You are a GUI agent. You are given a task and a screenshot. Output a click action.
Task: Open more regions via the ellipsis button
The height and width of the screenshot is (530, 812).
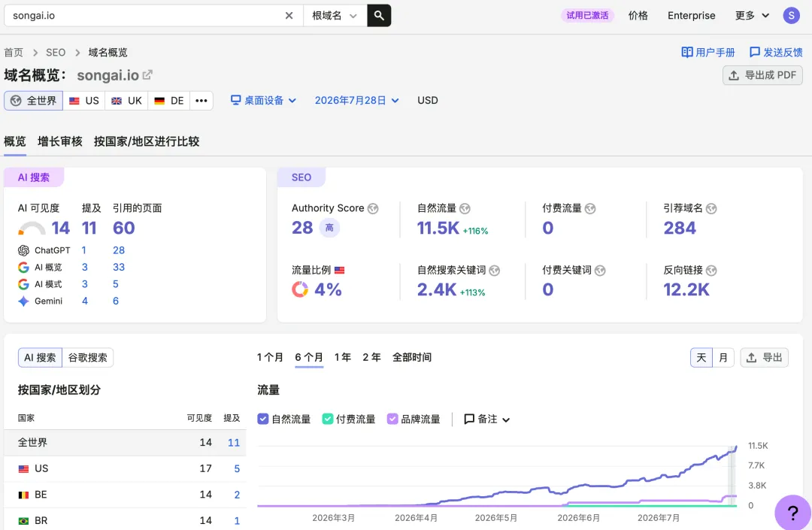click(201, 101)
